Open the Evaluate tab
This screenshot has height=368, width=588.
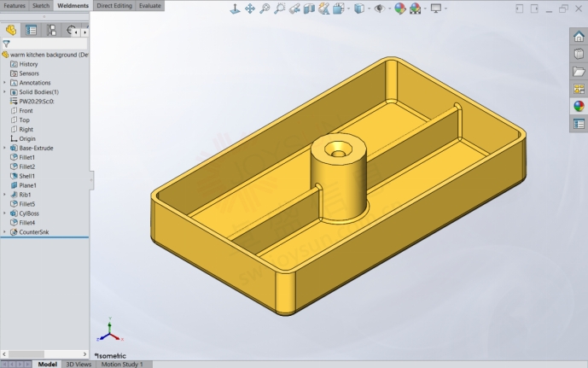(149, 6)
